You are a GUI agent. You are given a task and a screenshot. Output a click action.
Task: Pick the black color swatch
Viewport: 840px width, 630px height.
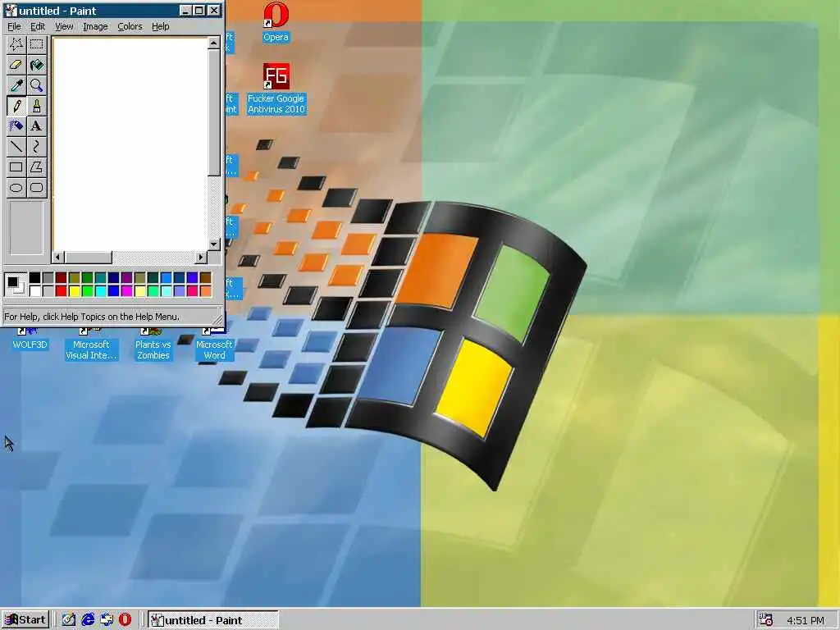coord(34,277)
